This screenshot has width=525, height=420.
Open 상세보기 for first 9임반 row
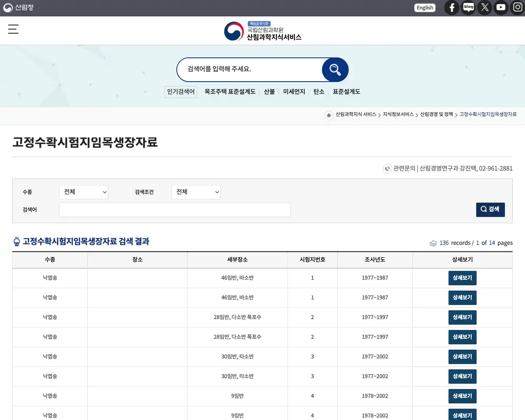[462, 396]
